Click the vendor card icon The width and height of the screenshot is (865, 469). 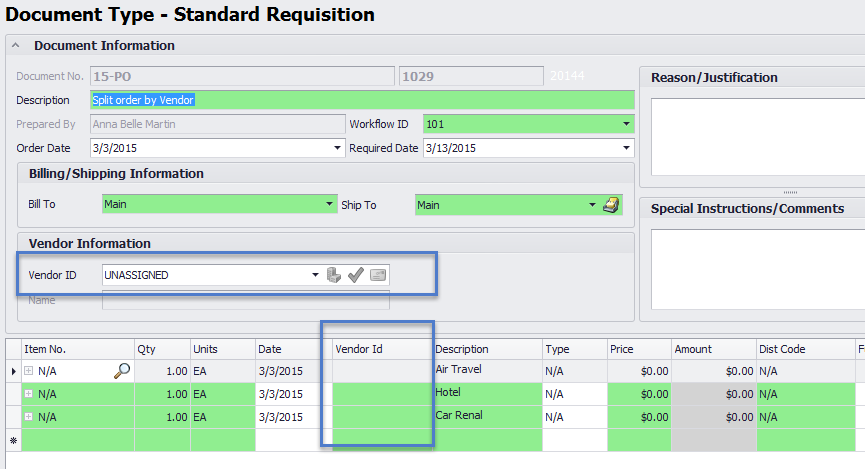(x=378, y=275)
